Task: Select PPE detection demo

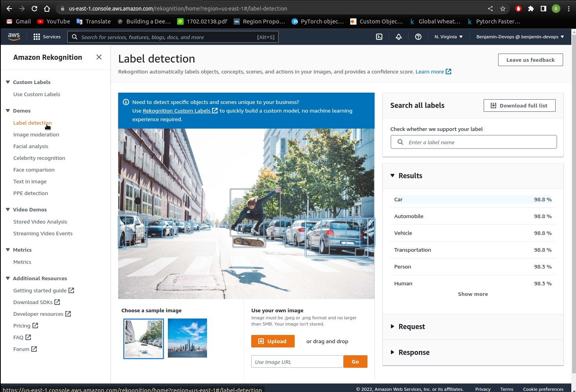Action: [31, 193]
